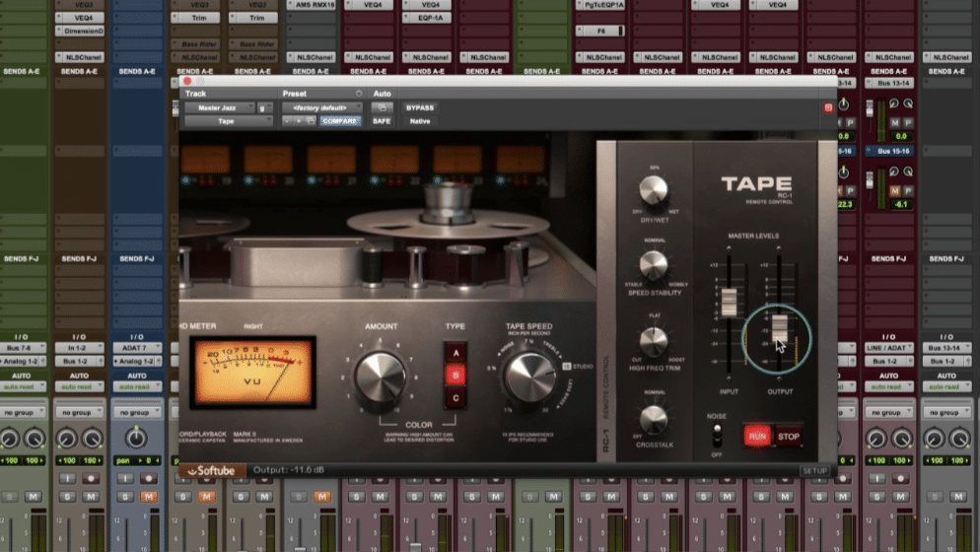
Task: Open the EQP-1A insert
Action: coord(427,18)
